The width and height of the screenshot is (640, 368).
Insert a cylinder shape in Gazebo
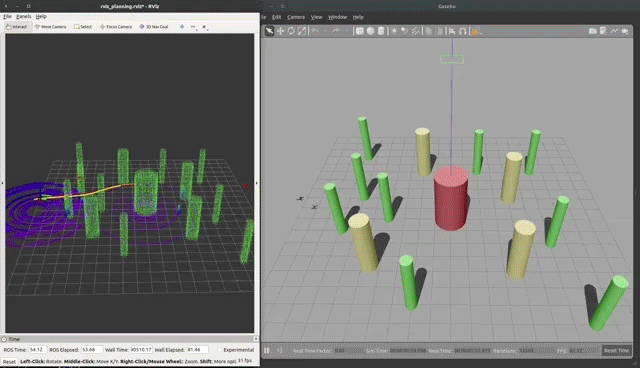tap(381, 31)
